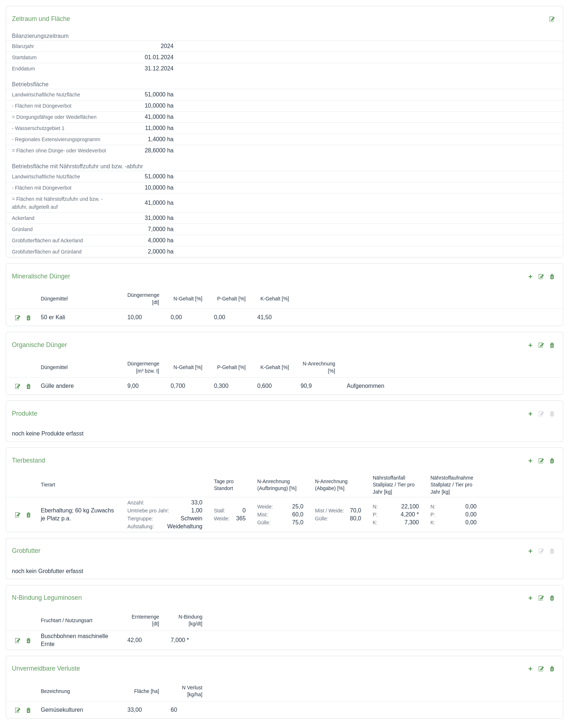Add a new Tierbestand entry
The height and width of the screenshot is (728, 569).
530,461
